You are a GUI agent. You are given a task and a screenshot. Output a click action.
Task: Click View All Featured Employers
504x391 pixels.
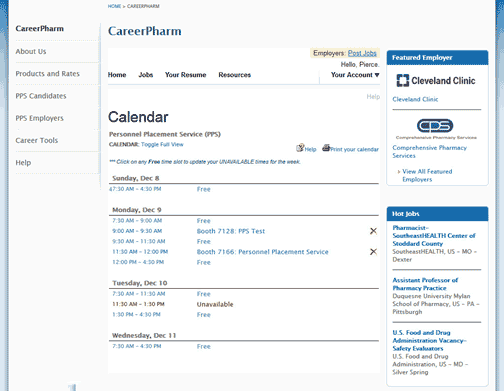[x=427, y=175]
